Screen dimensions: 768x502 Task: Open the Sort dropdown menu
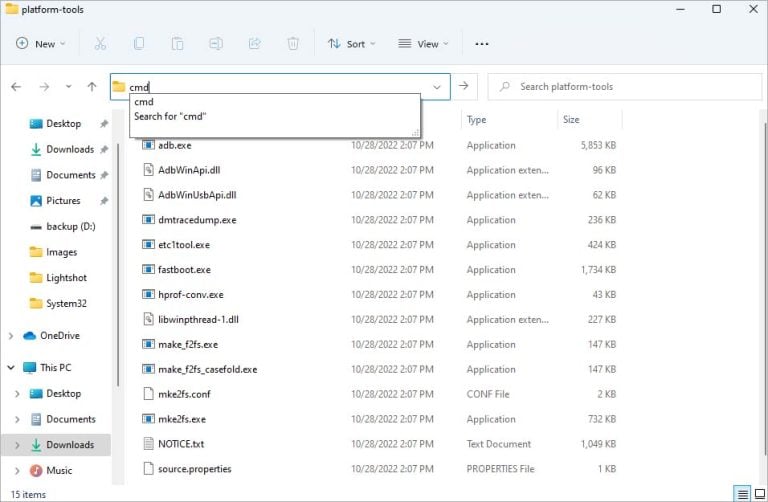coord(352,44)
